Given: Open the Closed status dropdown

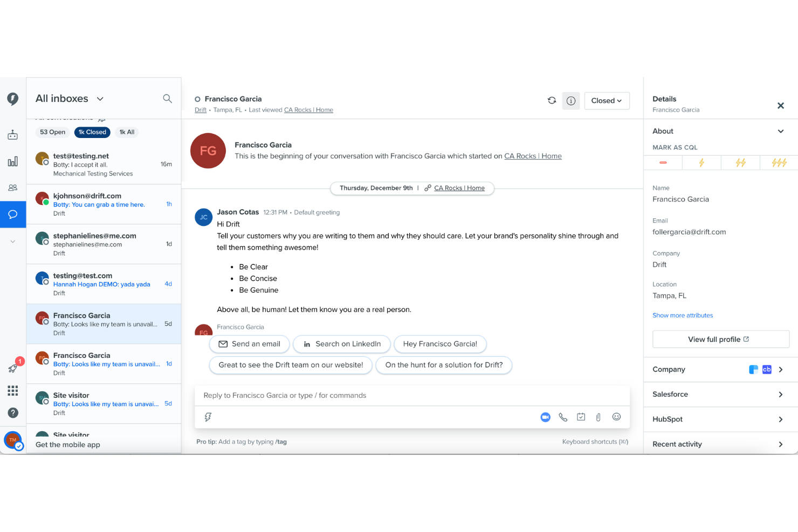Looking at the screenshot, I should coord(607,100).
